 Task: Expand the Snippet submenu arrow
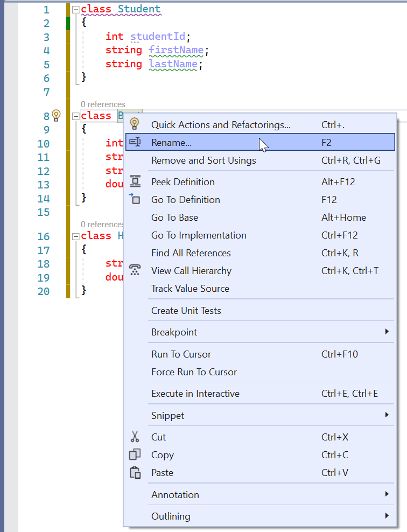387,415
